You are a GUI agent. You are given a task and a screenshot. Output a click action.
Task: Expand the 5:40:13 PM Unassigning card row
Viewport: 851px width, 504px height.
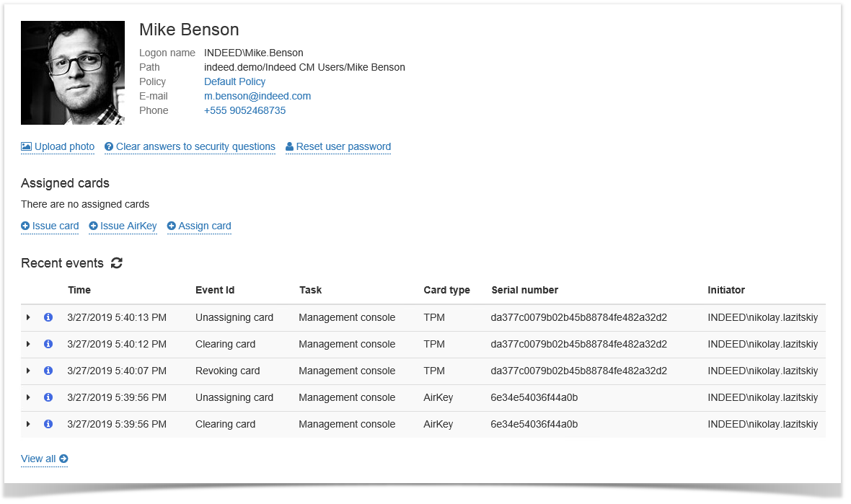28,317
